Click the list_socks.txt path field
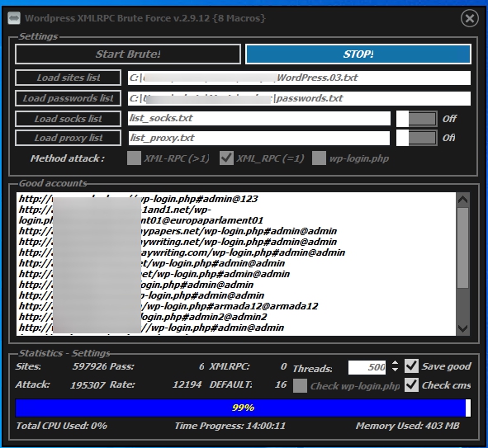The width and height of the screenshot is (488, 448). [259, 119]
